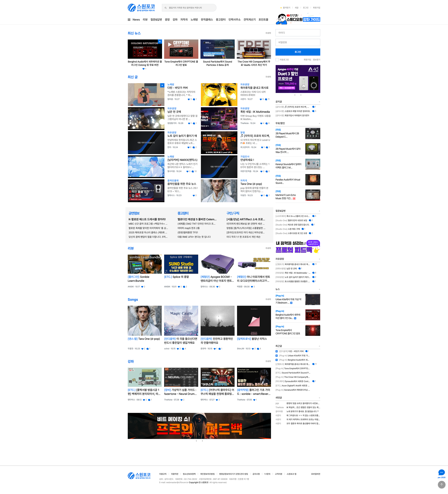Show next Apogee Duet 3 ad slide

pyautogui.click(x=301, y=95)
